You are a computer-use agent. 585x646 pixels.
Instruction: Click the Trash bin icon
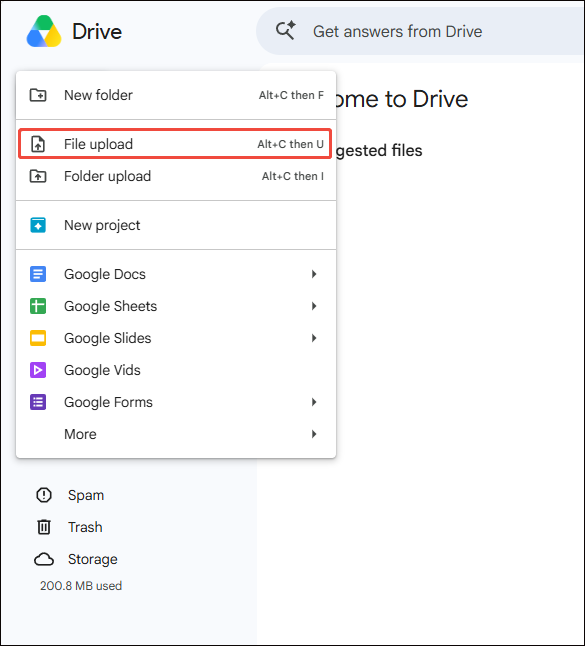44,527
